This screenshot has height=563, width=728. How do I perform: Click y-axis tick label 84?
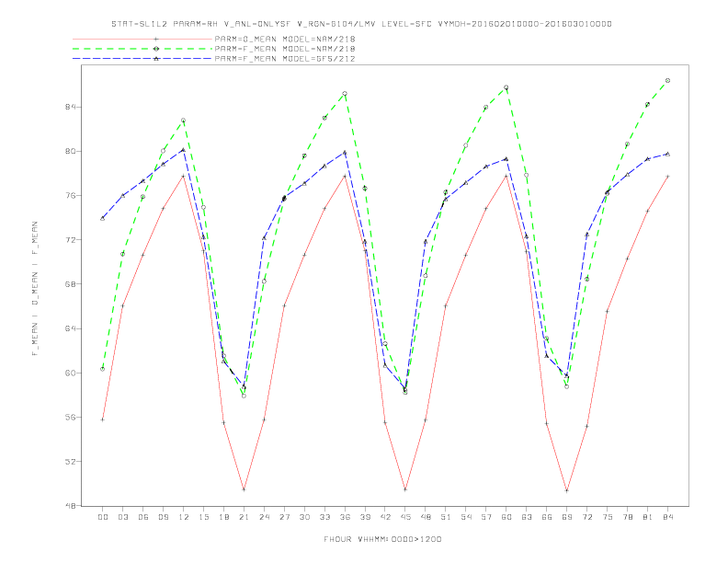71,107
